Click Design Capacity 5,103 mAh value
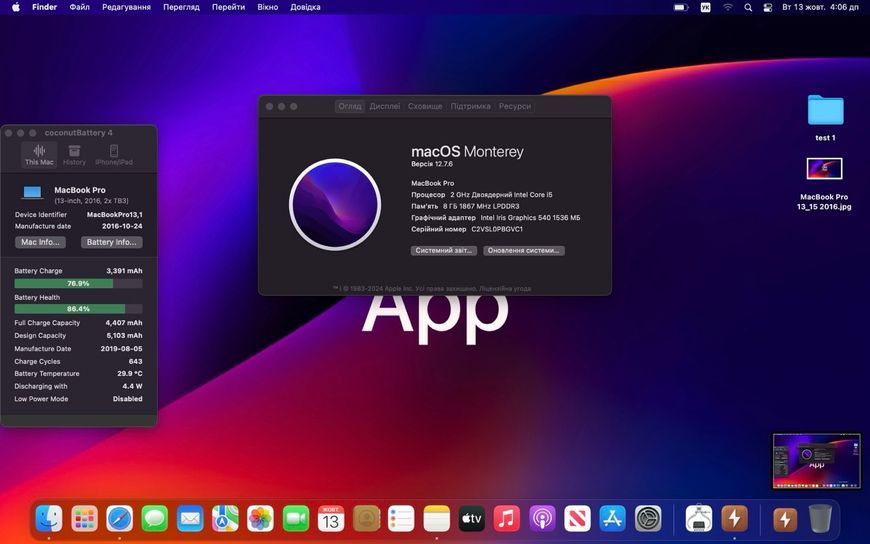The image size is (870, 544). [x=124, y=335]
